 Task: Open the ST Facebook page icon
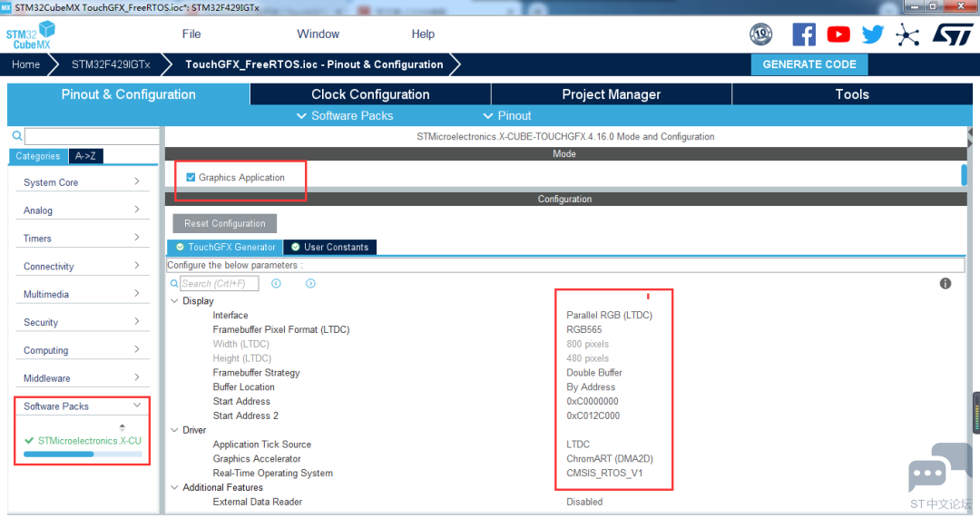click(804, 34)
